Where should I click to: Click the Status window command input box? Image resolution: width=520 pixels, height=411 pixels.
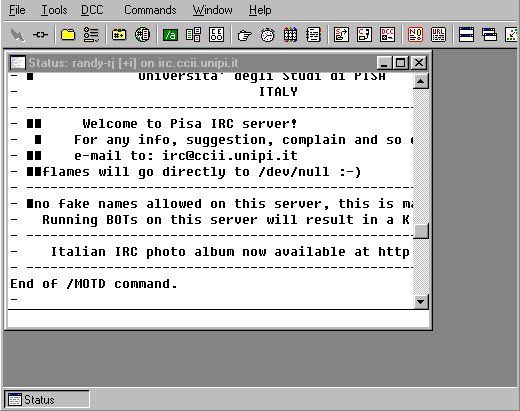tap(218, 319)
